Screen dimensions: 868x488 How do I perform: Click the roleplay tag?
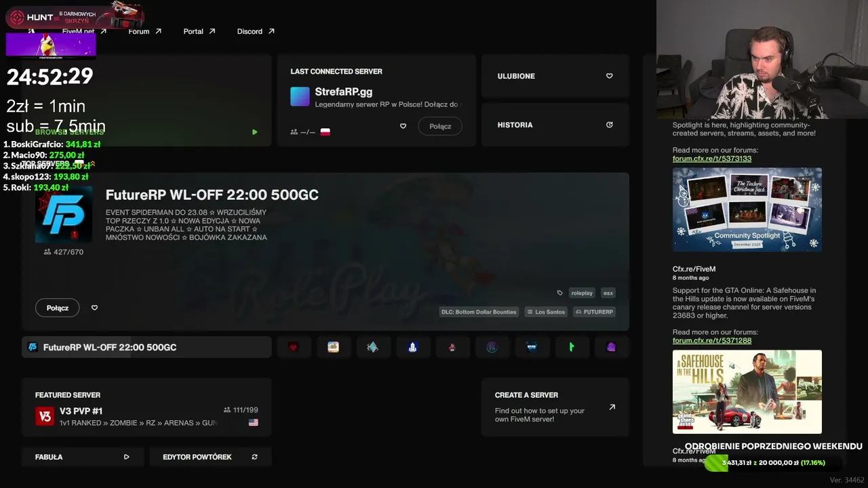(582, 293)
